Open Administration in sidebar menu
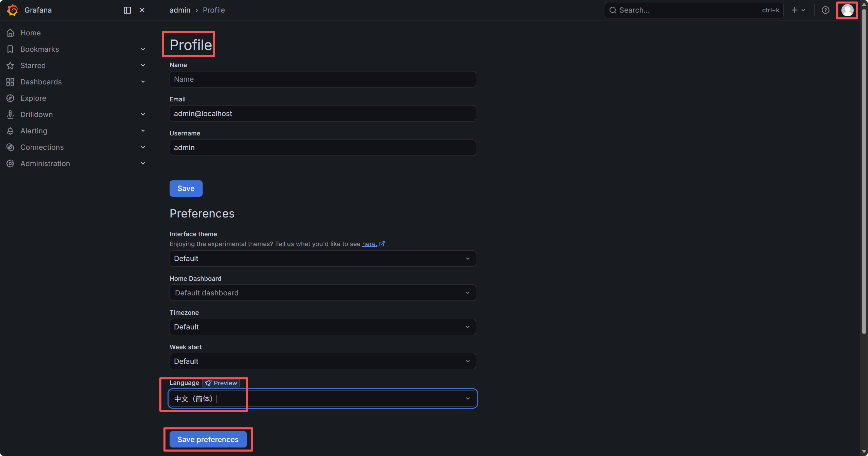The height and width of the screenshot is (456, 868). (x=45, y=164)
